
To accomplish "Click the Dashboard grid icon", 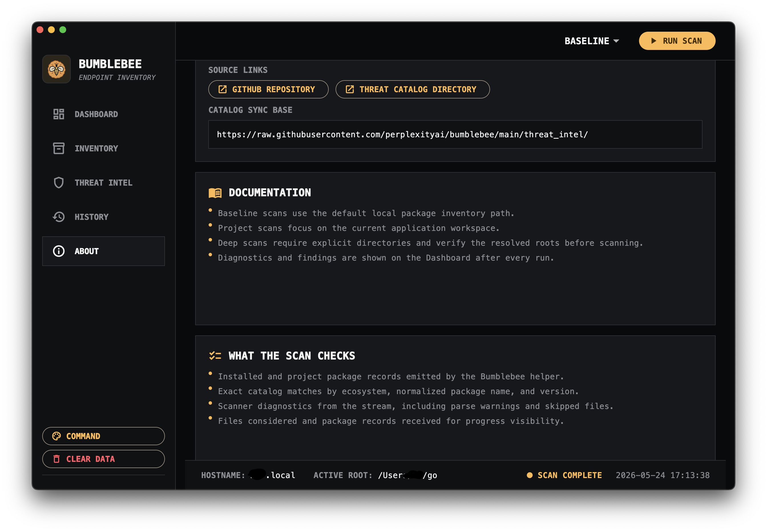I will (x=59, y=114).
